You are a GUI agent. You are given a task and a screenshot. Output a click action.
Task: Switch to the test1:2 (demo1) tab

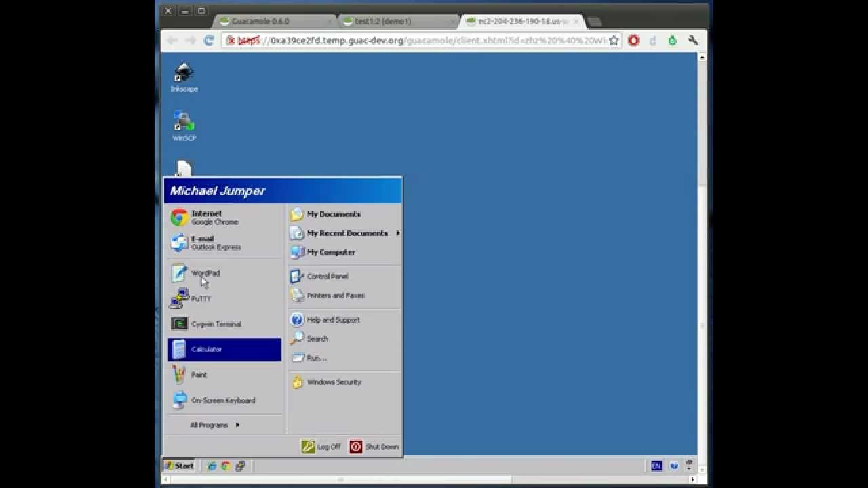tap(399, 21)
